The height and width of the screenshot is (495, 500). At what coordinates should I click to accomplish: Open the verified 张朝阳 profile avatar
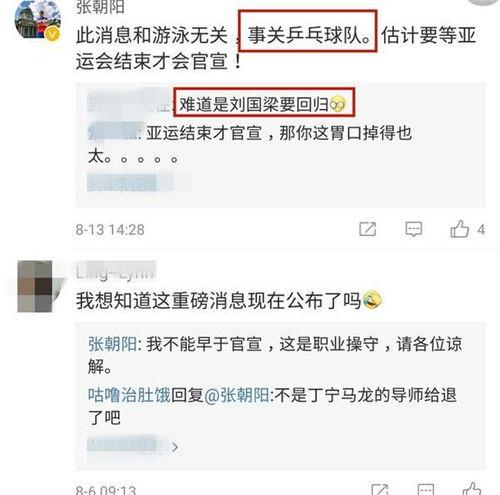37,19
